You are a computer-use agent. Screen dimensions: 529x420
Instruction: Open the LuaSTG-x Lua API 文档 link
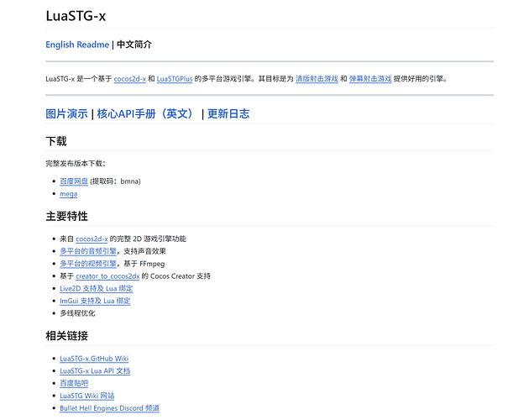(x=95, y=371)
